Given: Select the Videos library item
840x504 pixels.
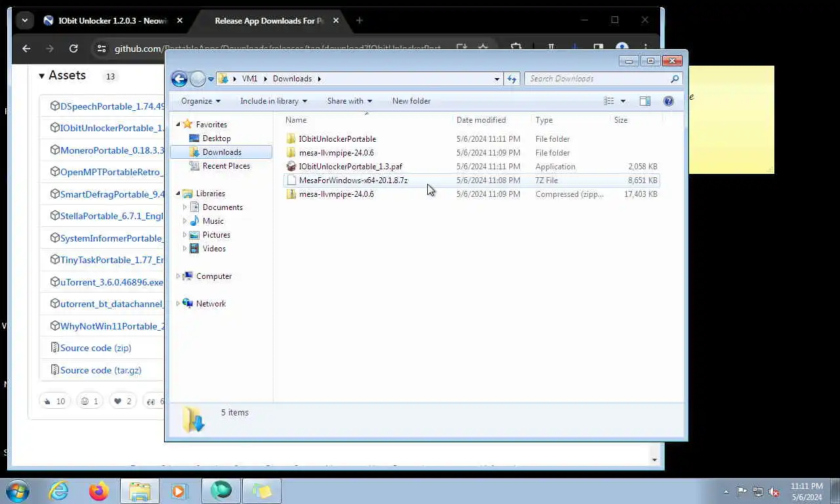Looking at the screenshot, I should point(214,249).
